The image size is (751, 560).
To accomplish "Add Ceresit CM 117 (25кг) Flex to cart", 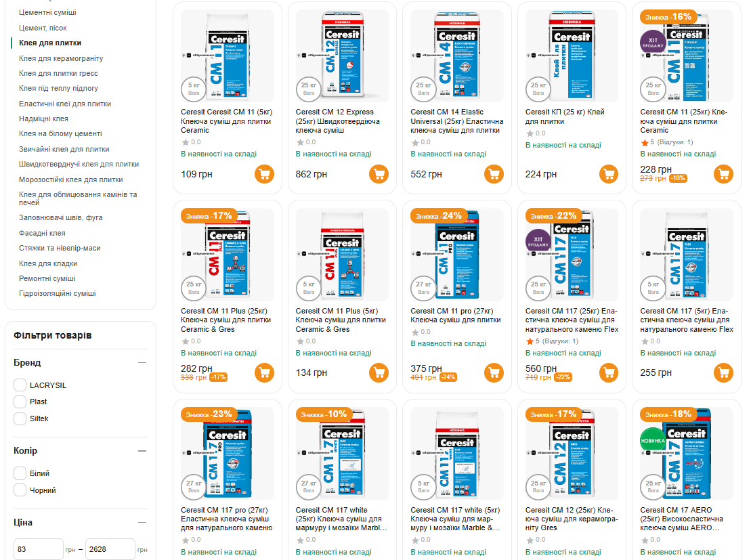I will pos(609,372).
